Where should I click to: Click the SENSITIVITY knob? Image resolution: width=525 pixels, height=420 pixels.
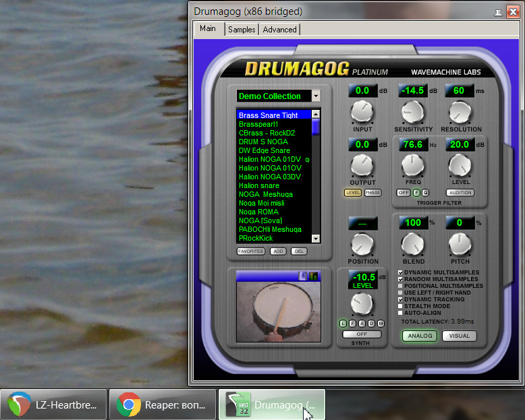click(413, 112)
